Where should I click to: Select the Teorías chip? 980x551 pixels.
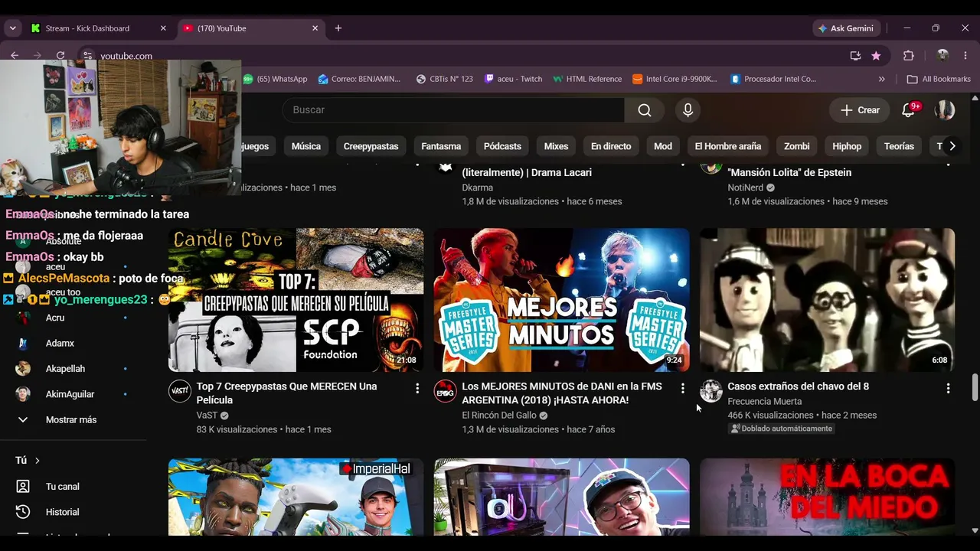pos(899,146)
